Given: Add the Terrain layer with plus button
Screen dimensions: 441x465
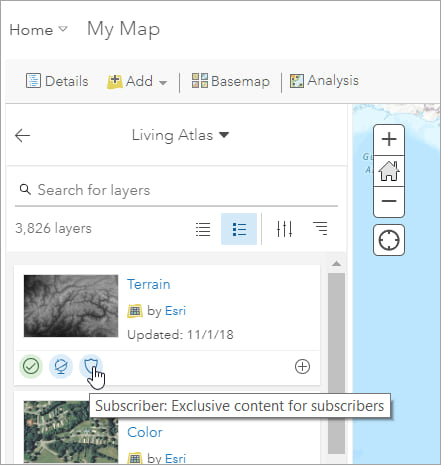Looking at the screenshot, I should tap(302, 367).
